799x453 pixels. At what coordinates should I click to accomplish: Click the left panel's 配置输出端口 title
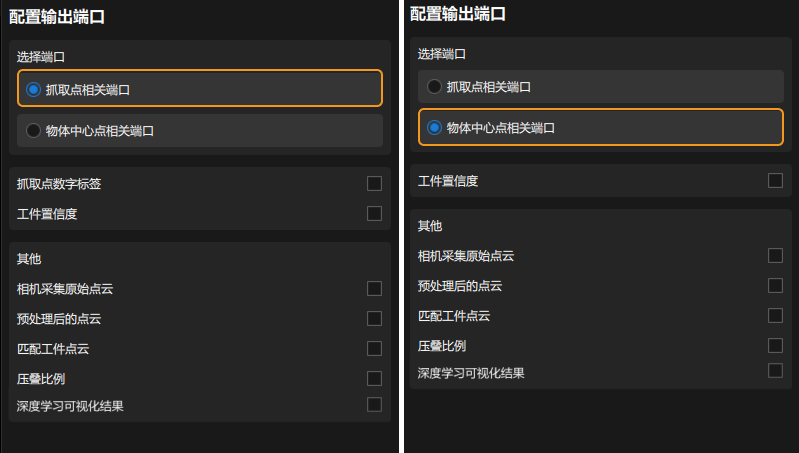pyautogui.click(x=57, y=17)
